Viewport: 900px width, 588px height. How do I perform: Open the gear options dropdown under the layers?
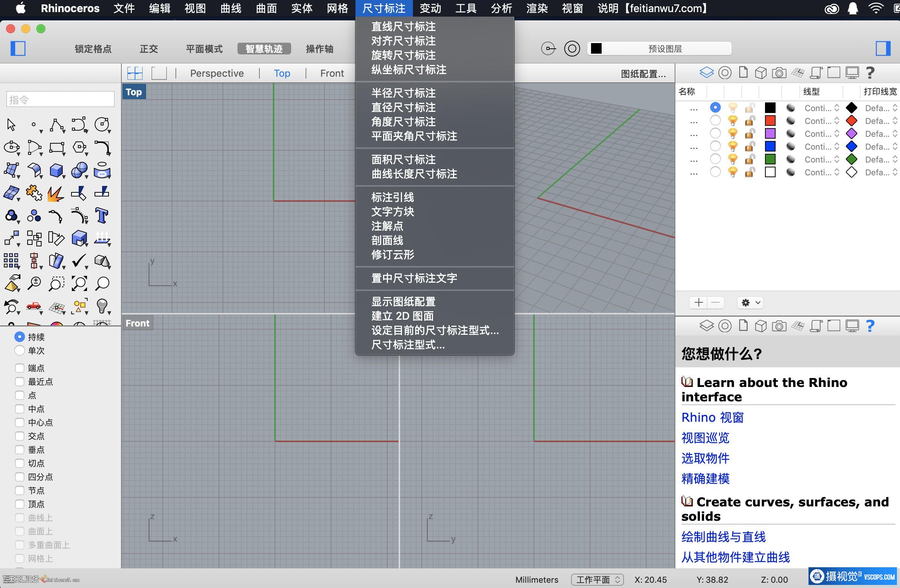point(750,303)
